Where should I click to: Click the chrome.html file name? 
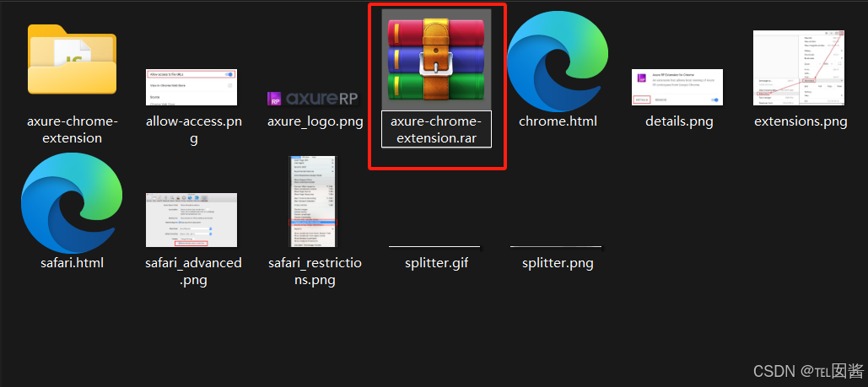point(558,121)
